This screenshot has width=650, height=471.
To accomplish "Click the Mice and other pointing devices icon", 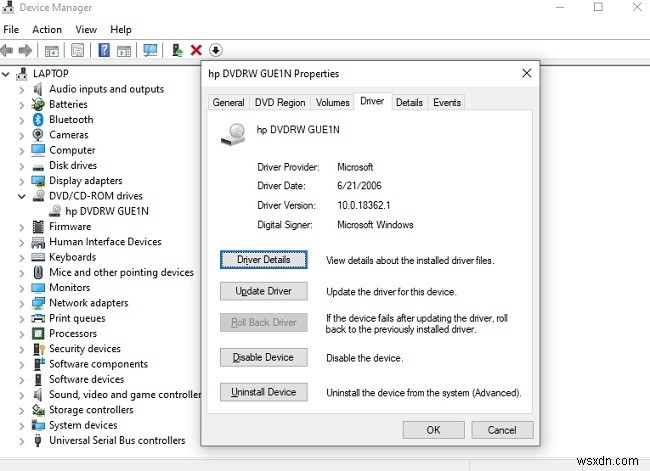I will 38,272.
